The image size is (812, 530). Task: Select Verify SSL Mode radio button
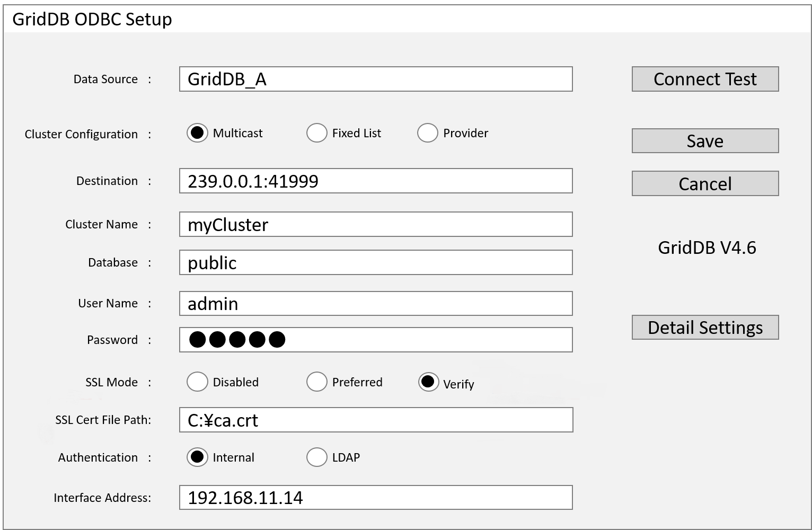(x=428, y=382)
